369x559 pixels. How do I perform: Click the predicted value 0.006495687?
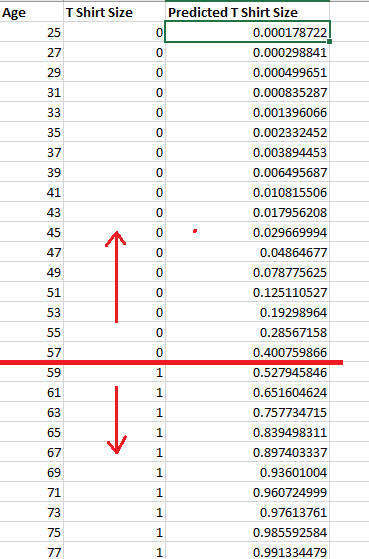(247, 172)
